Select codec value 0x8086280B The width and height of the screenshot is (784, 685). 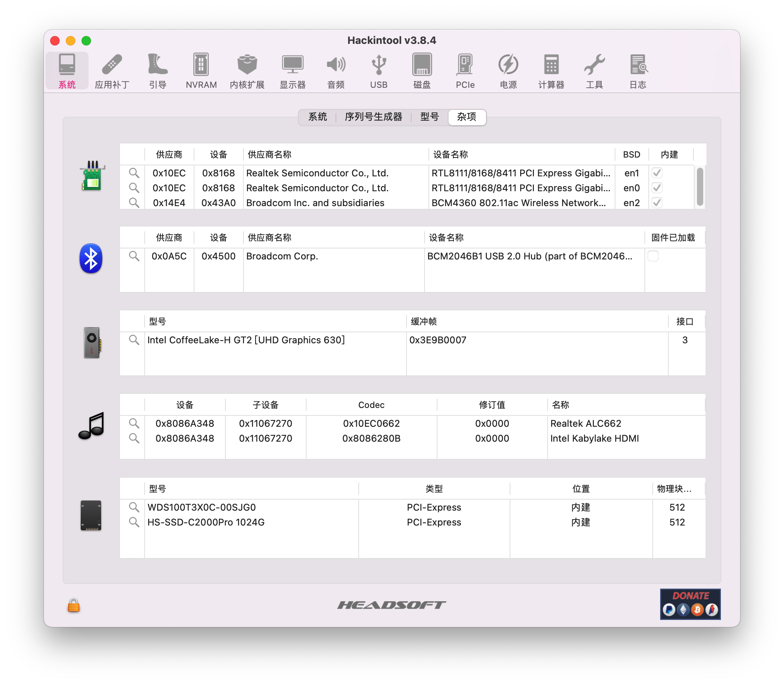click(x=371, y=438)
